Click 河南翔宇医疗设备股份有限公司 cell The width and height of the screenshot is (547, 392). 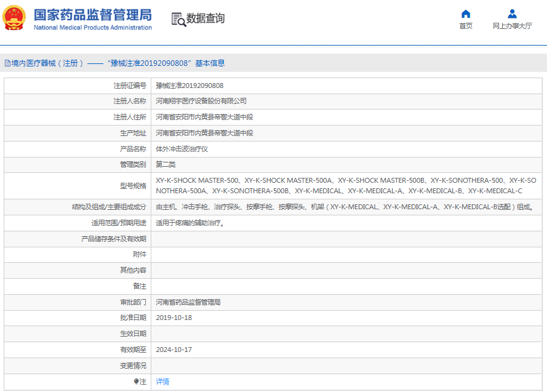201,101
